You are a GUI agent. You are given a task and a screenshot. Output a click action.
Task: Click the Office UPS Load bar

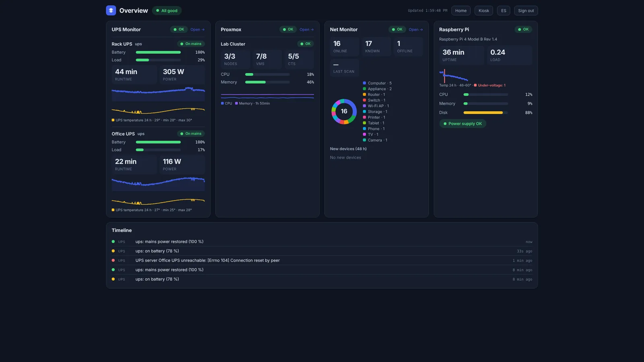[x=158, y=150]
